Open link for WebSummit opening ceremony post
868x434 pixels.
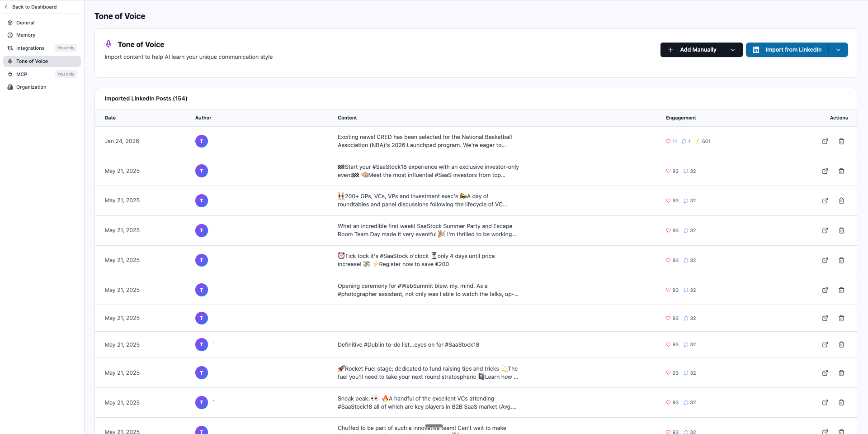825,290
